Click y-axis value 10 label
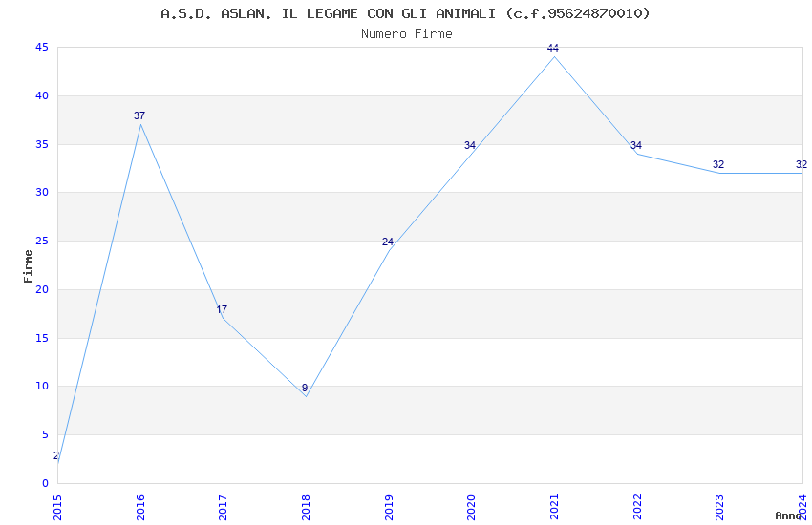The height and width of the screenshot is (525, 812). (x=42, y=387)
